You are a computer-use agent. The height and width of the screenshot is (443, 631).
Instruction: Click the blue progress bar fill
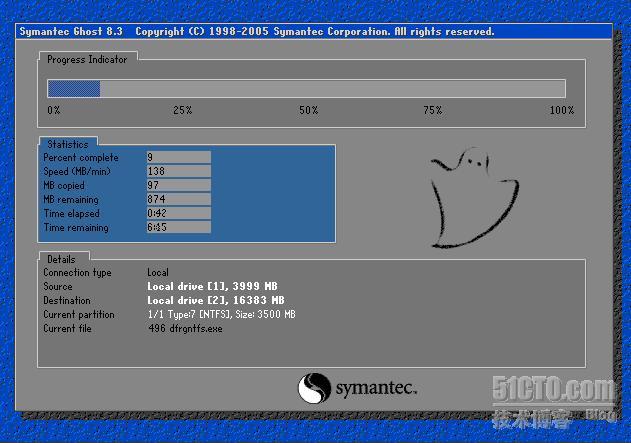coord(74,89)
